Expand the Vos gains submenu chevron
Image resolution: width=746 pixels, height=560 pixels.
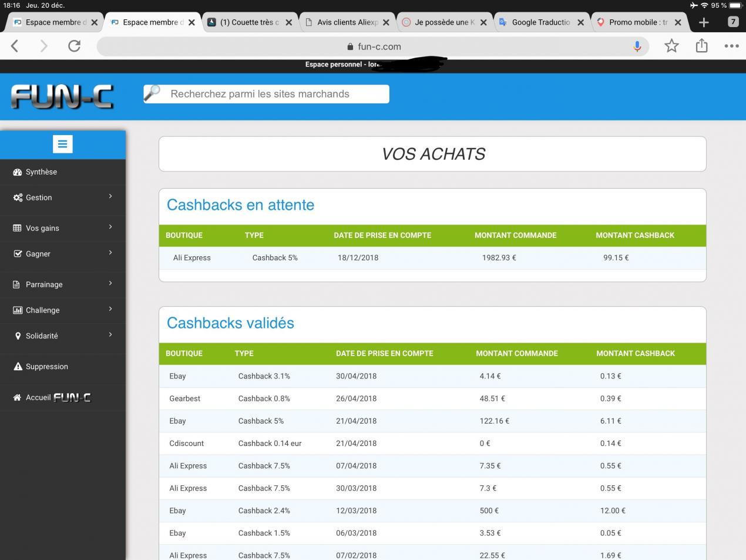[110, 227]
